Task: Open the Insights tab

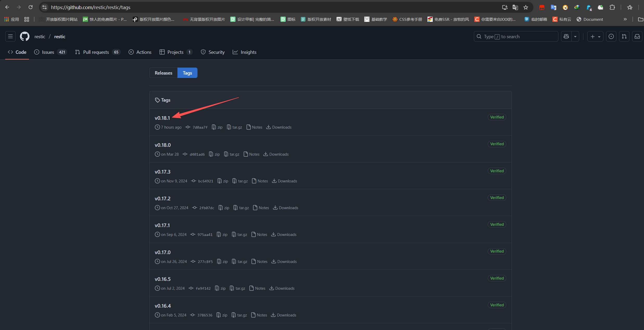Action: click(x=248, y=52)
